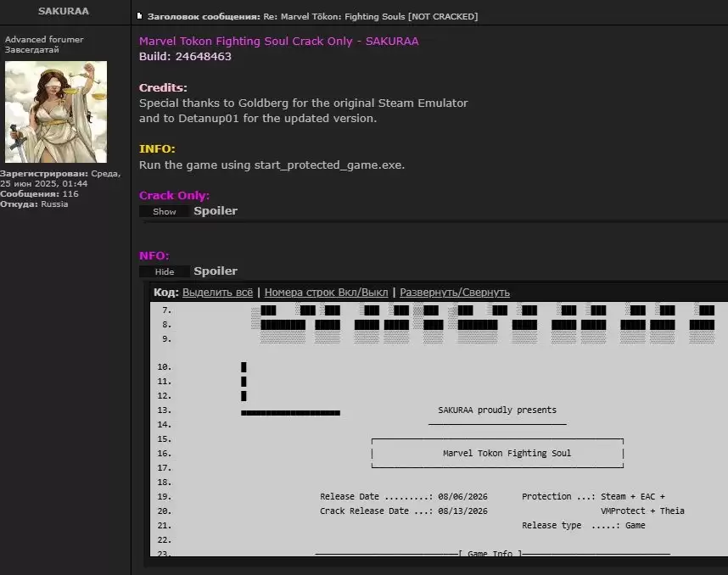Viewport: 728px width, 575px height.
Task: Click the Spoiler label next to Hide
Action: tap(216, 271)
